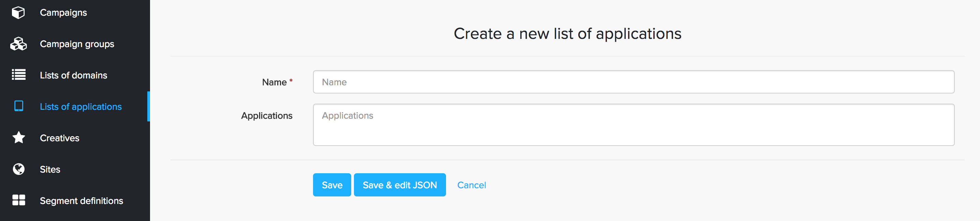Go to Campaign groups section

point(77,44)
